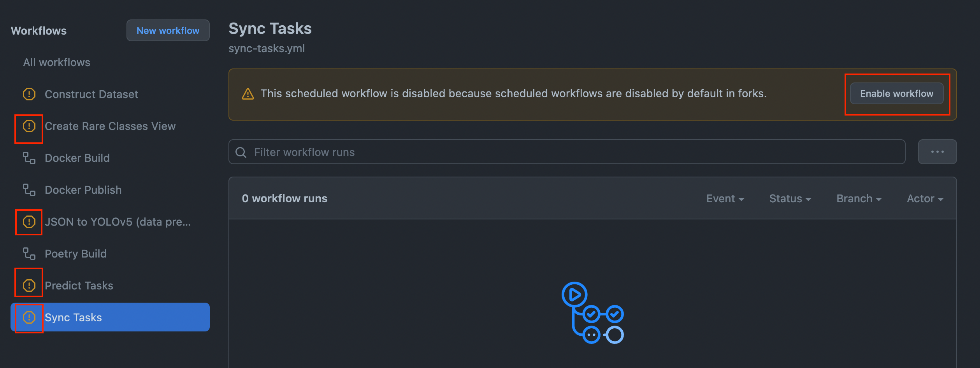
Task: Select All workflows in the sidebar
Action: pos(56,62)
